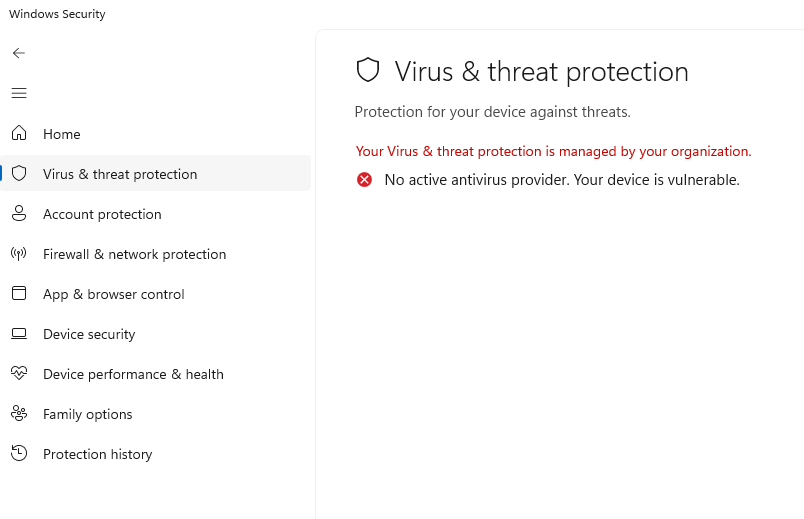The width and height of the screenshot is (804, 519).
Task: Select Device security text label
Action: tap(89, 334)
